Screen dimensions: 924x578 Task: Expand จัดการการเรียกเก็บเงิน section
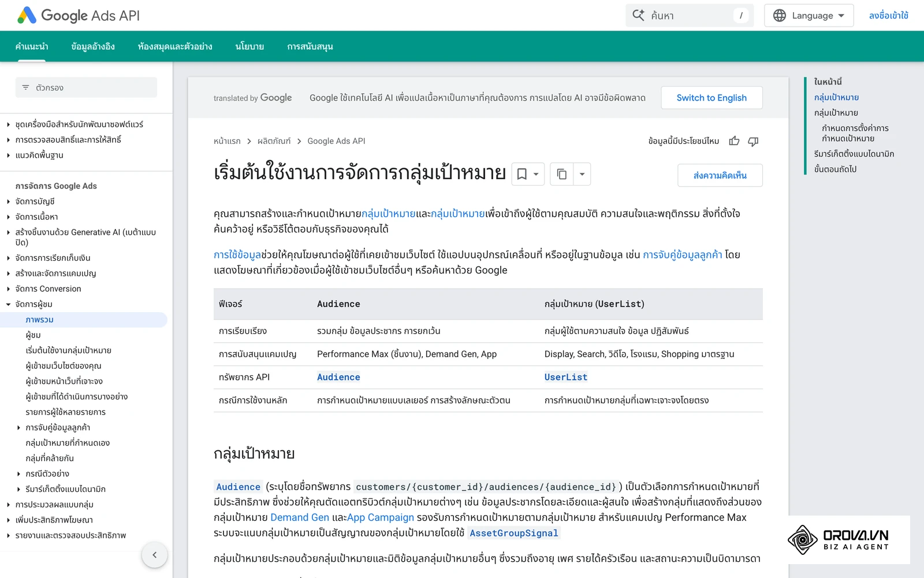[x=8, y=258]
